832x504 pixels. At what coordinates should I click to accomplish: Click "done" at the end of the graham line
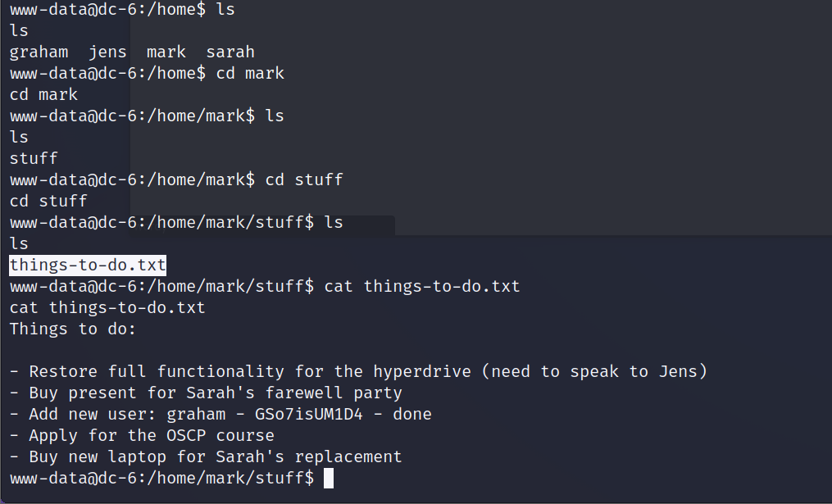coord(412,414)
